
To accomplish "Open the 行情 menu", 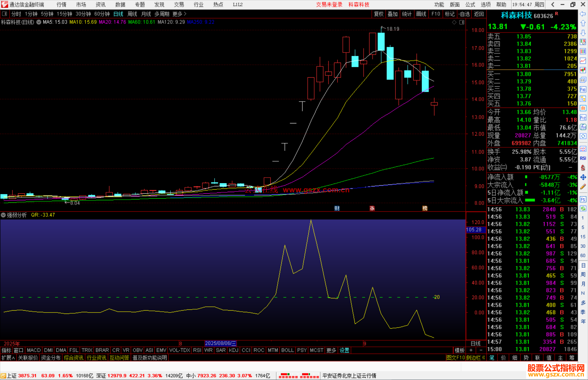I will click(61, 4).
